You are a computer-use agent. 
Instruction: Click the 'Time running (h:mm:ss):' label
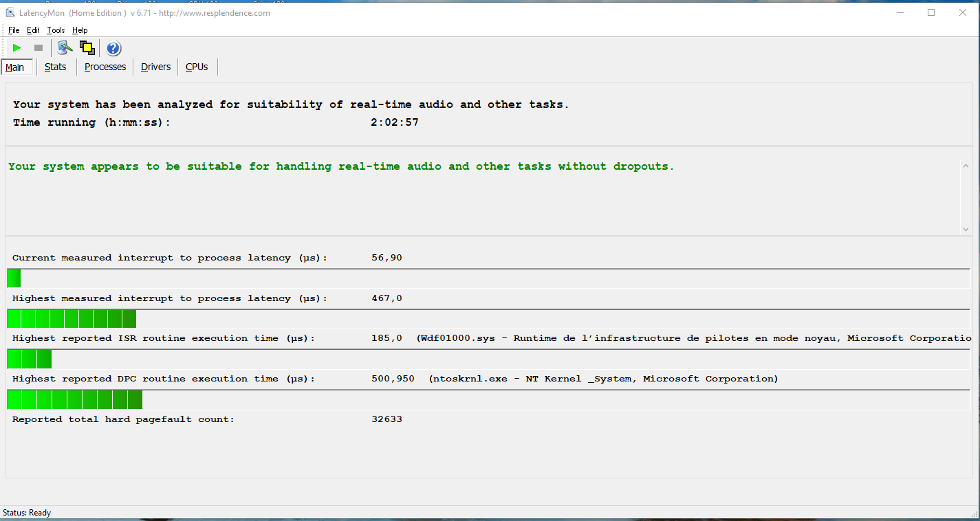tap(91, 122)
